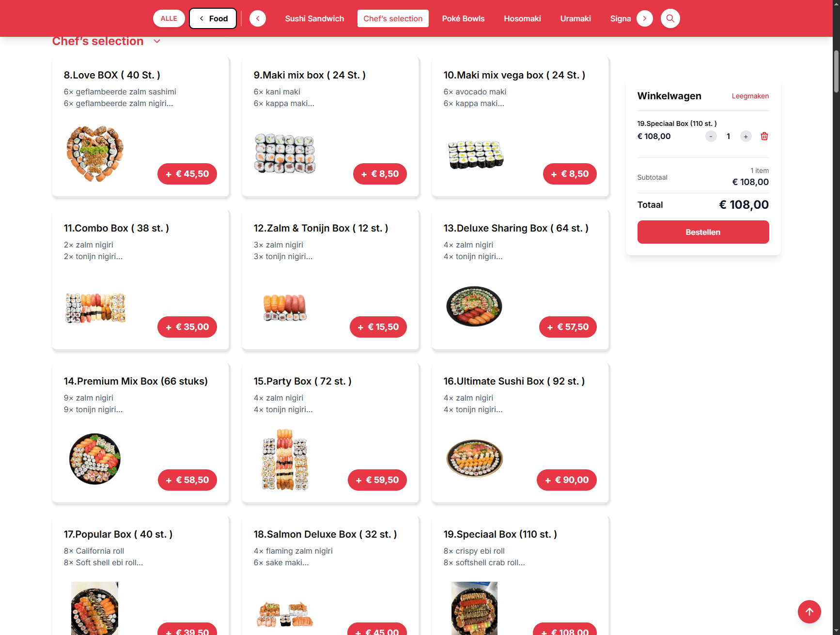Viewport: 840px width, 635px height.
Task: Add Deluxe Sharing Box for € 57,50
Action: [x=568, y=327]
